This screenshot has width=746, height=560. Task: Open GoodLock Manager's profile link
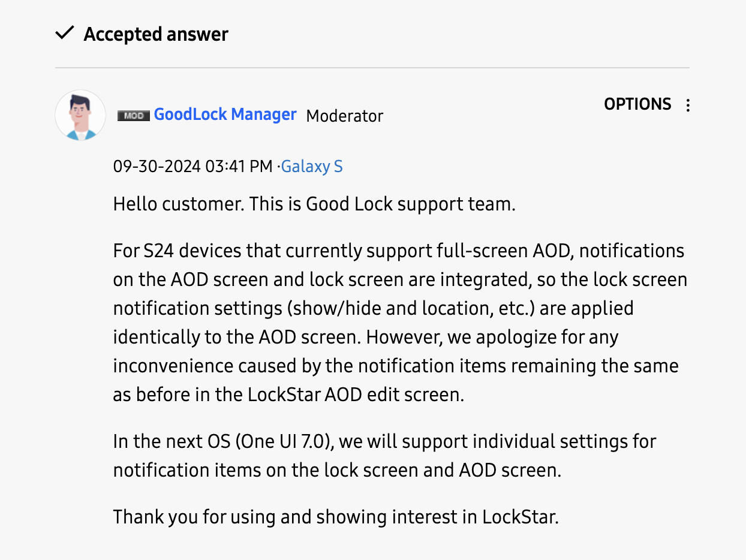coord(225,115)
